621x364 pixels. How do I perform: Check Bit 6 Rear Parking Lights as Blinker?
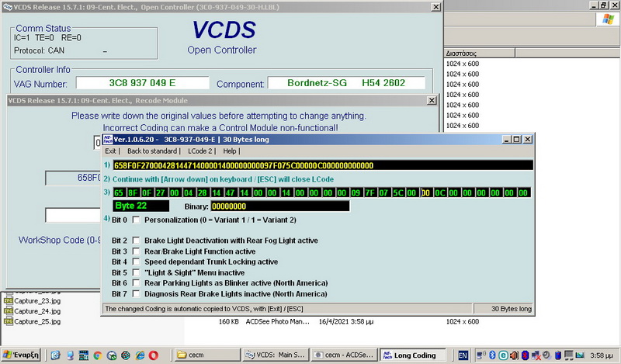[136, 283]
